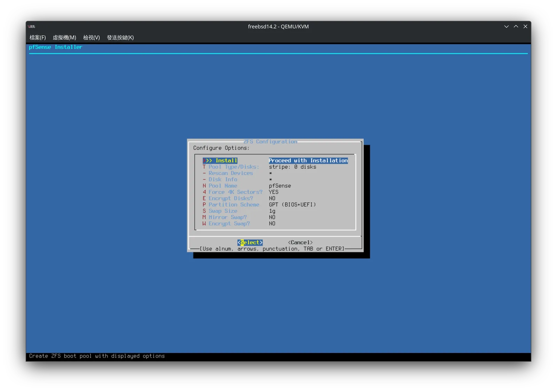Edit the Pool Name option
Screen dimensions: 557x392
275,186
